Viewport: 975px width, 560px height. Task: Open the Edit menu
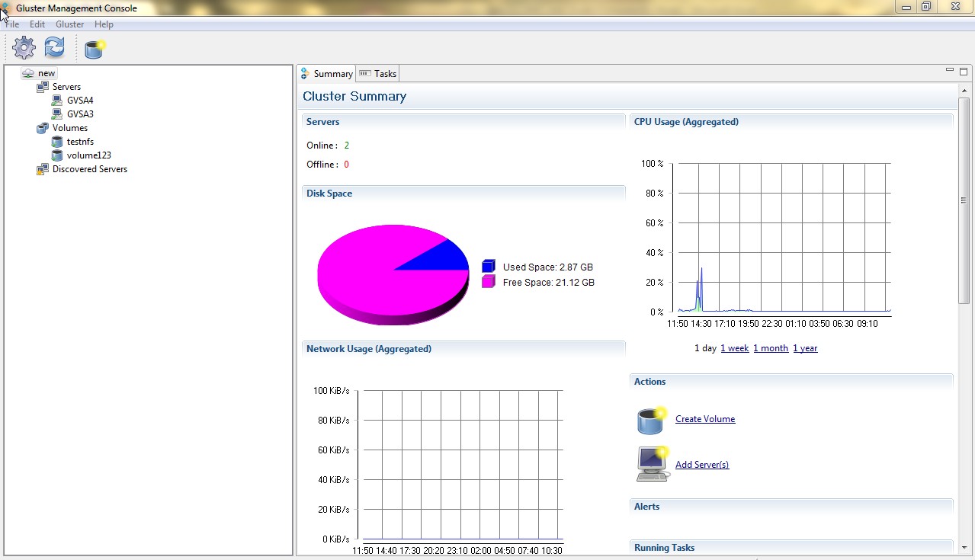(x=37, y=24)
